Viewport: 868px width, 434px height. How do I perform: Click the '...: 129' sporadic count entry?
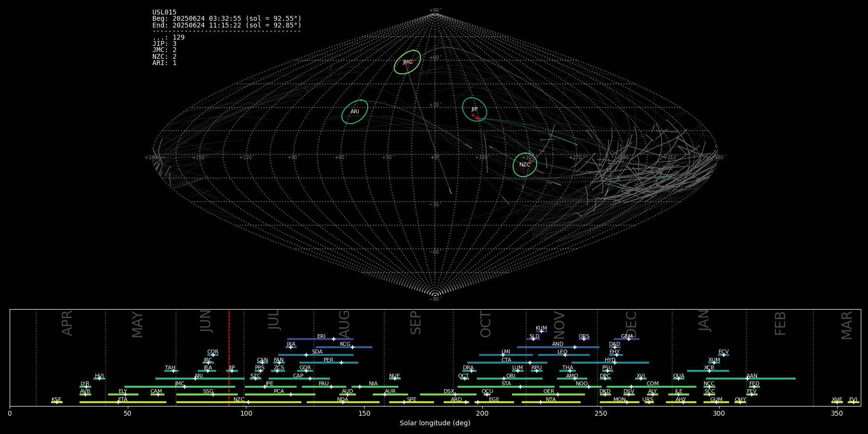(168, 38)
